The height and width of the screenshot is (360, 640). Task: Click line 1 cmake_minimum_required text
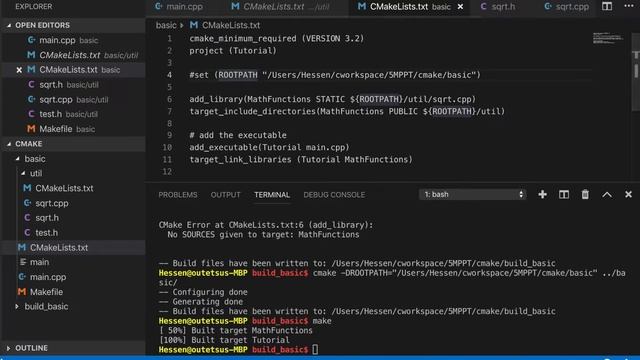276,38
